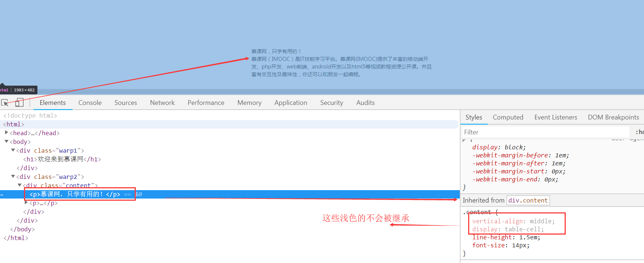
Task: Select the closing div of warp1
Action: pos(27,168)
